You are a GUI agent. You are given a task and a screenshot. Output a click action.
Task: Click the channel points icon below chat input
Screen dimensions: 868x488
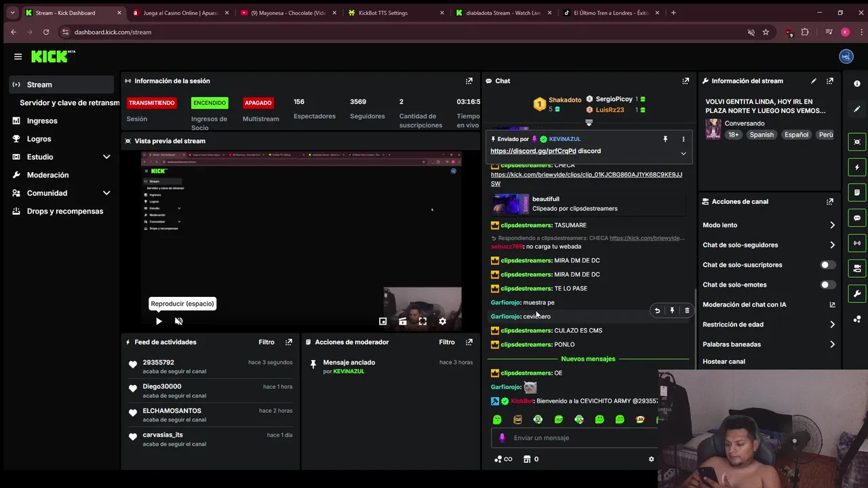pos(498,459)
